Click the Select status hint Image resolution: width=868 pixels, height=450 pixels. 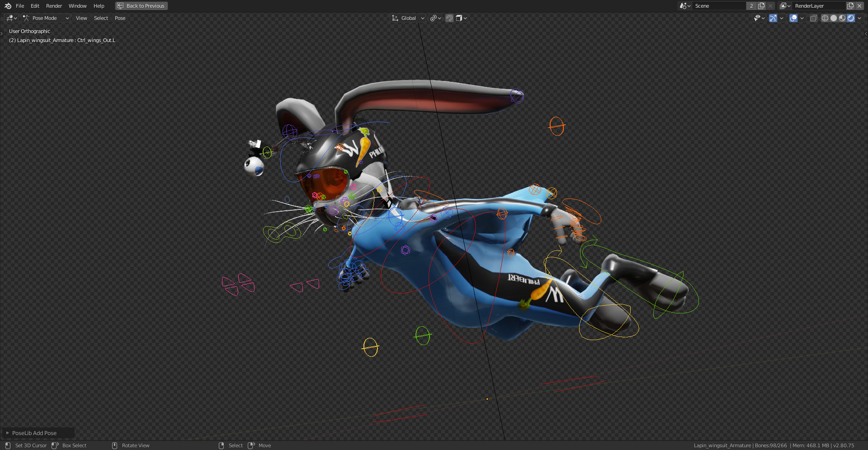[236, 445]
